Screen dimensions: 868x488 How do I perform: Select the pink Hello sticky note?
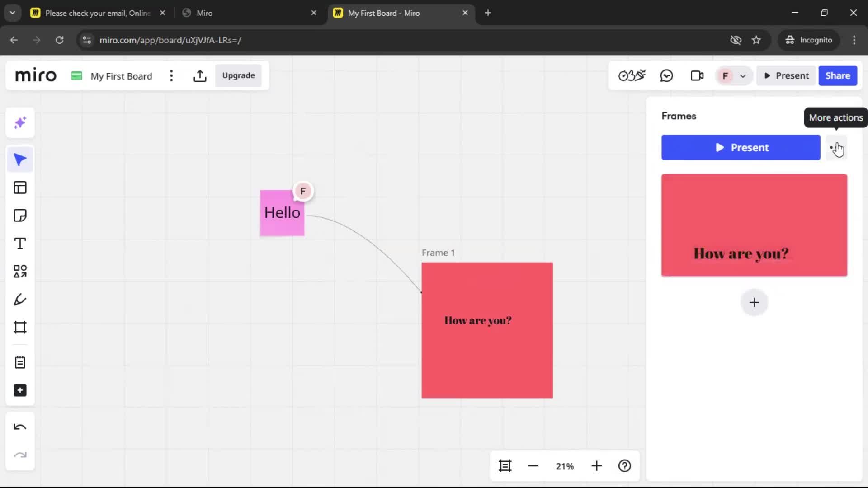pos(282,213)
